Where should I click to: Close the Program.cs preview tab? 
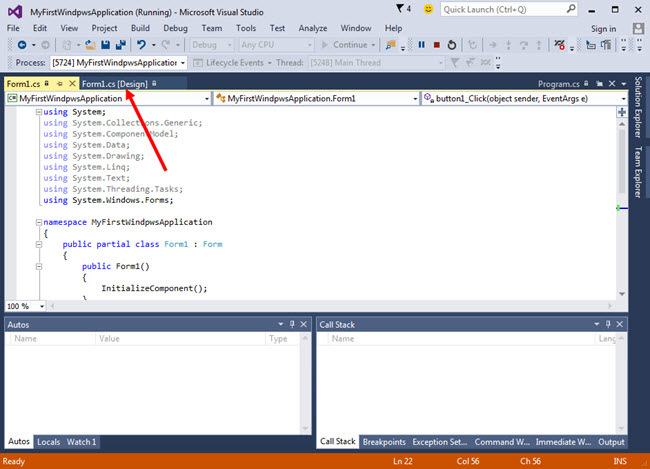pyautogui.click(x=612, y=84)
